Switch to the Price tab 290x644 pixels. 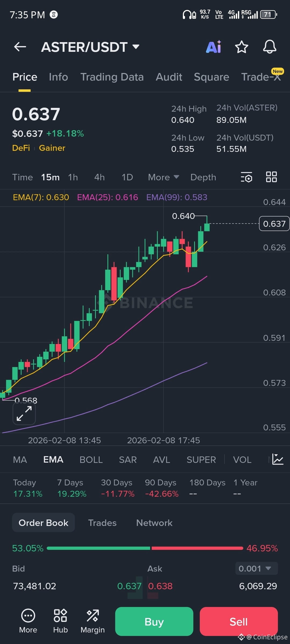pyautogui.click(x=25, y=77)
